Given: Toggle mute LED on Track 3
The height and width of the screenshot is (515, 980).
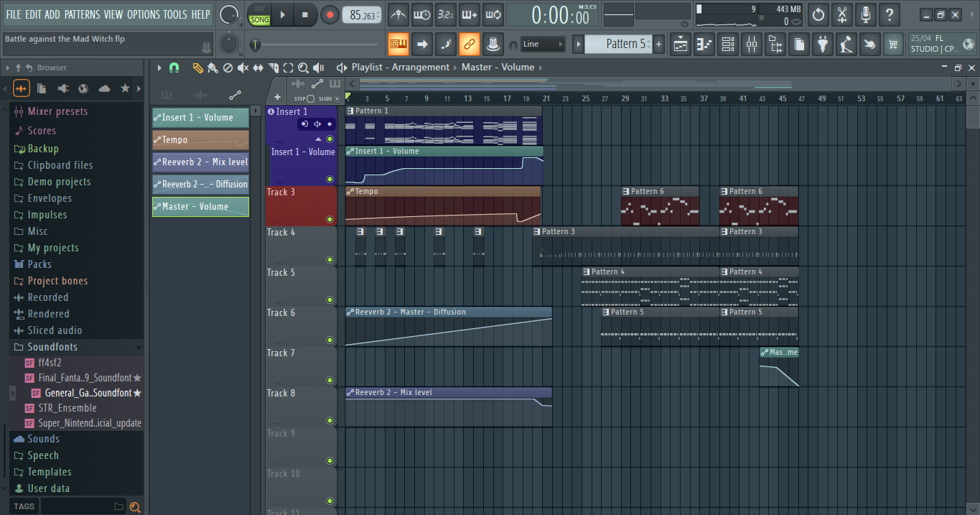Looking at the screenshot, I should [x=330, y=219].
